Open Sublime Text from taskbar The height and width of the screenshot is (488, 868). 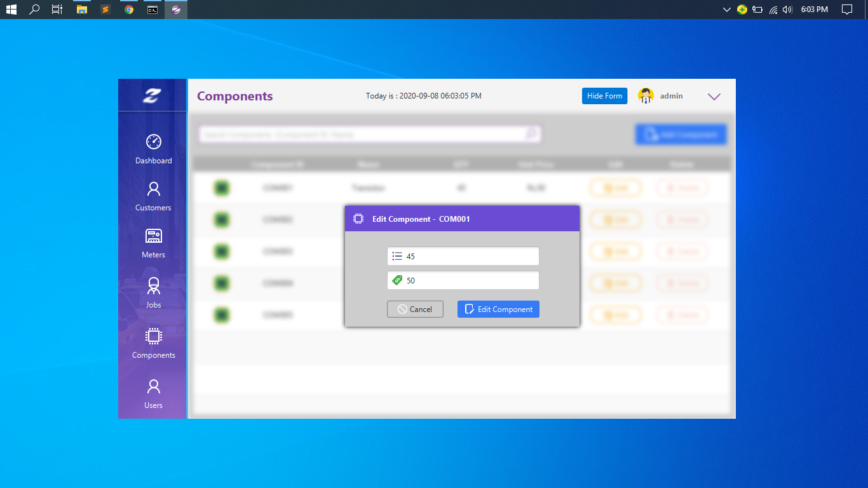click(105, 10)
